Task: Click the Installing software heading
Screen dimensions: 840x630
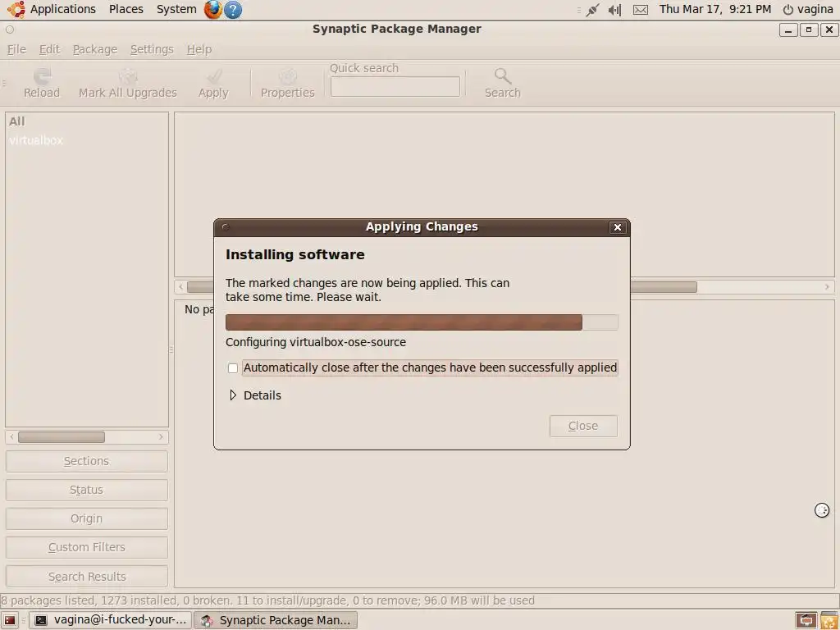Action: (x=295, y=254)
